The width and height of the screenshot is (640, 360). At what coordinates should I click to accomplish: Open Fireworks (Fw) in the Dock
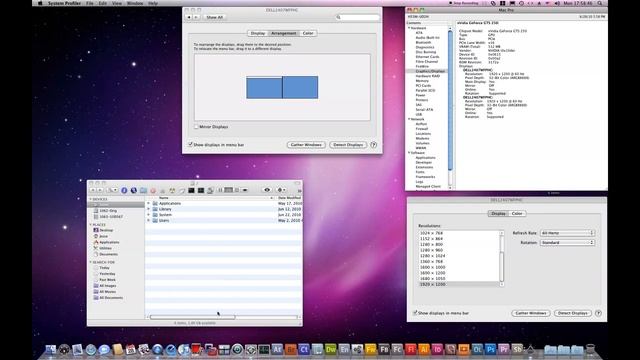pyautogui.click(x=371, y=350)
